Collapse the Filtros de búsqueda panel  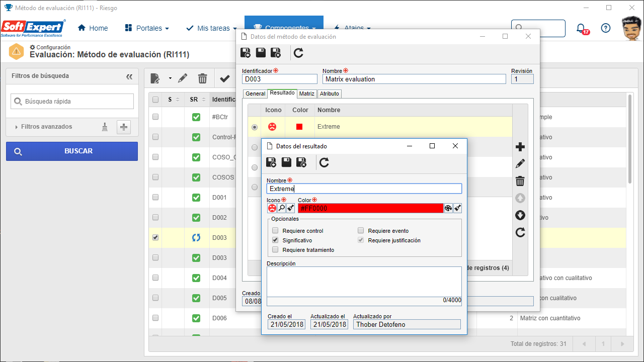point(129,76)
